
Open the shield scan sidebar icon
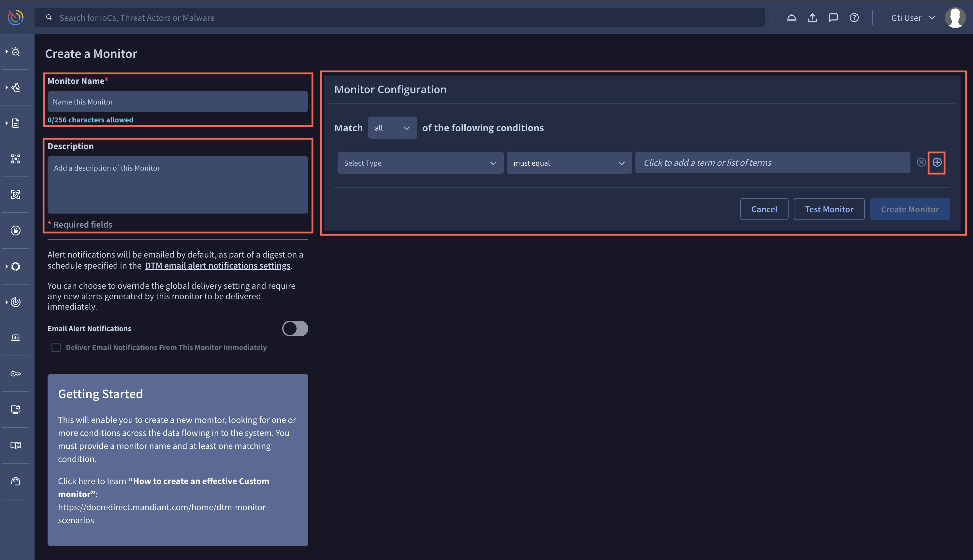point(16,195)
